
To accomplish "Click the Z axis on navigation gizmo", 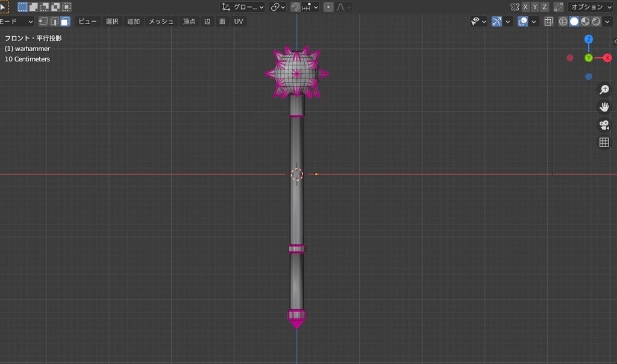I will click(x=589, y=39).
